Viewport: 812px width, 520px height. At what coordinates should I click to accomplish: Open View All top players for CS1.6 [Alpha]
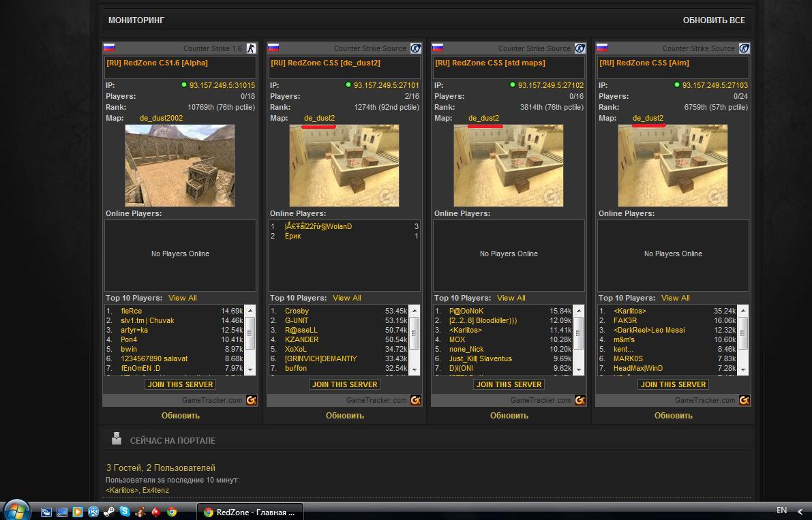click(182, 298)
